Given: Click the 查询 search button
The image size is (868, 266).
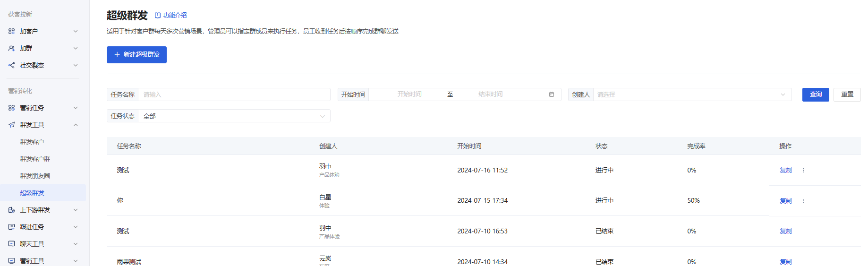Looking at the screenshot, I should [x=816, y=94].
